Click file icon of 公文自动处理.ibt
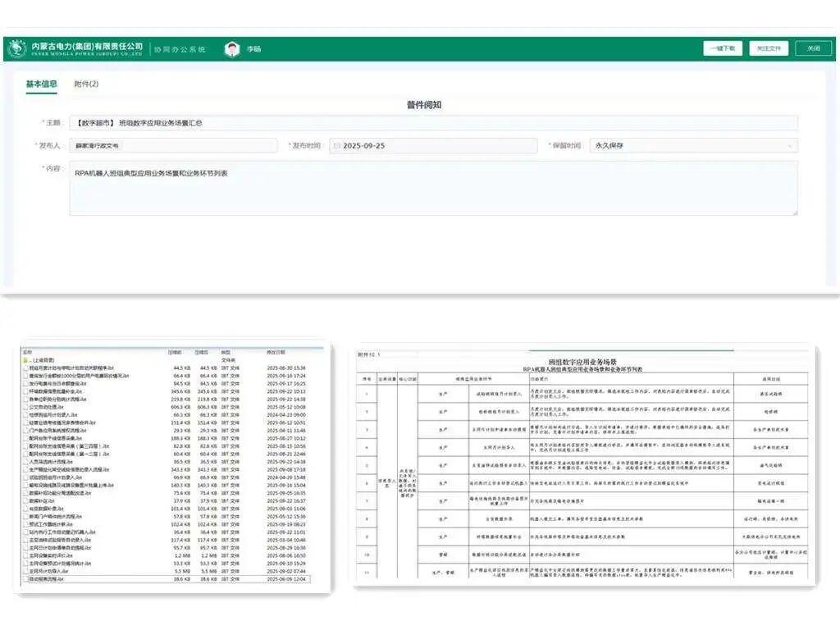840x630 pixels. (25, 406)
